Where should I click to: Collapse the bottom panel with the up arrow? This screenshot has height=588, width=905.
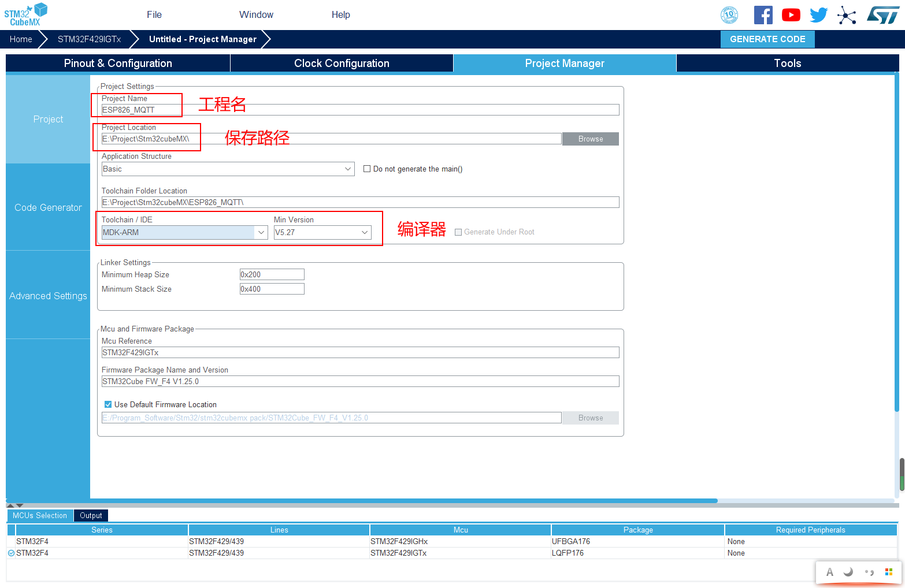coord(10,505)
